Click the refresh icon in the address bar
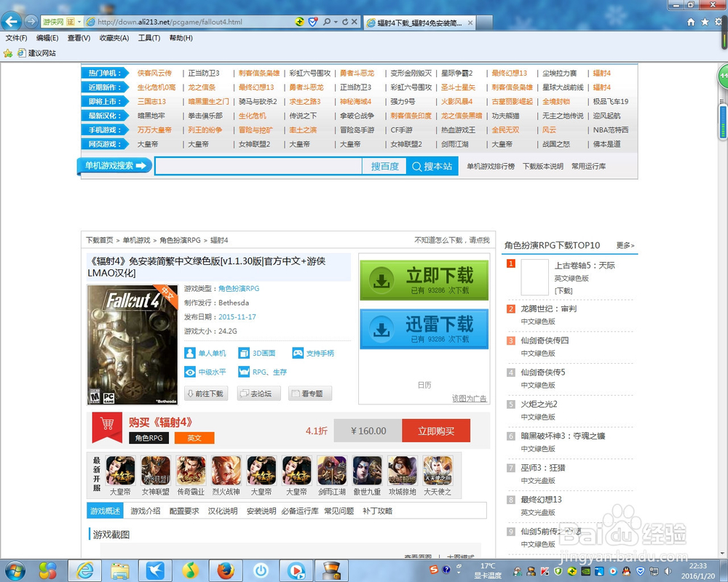The height and width of the screenshot is (582, 728). (345, 22)
